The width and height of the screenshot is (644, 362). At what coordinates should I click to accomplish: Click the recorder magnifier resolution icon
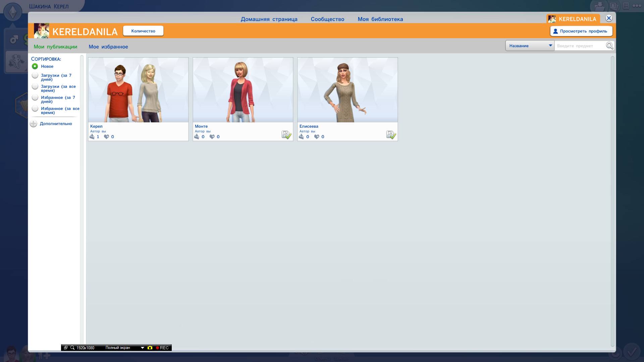(x=72, y=348)
